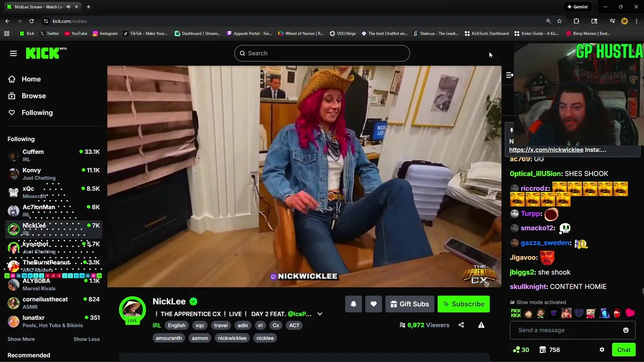Open xQc's channel in Following list
Screen dimensions: 644x362
[53, 192]
